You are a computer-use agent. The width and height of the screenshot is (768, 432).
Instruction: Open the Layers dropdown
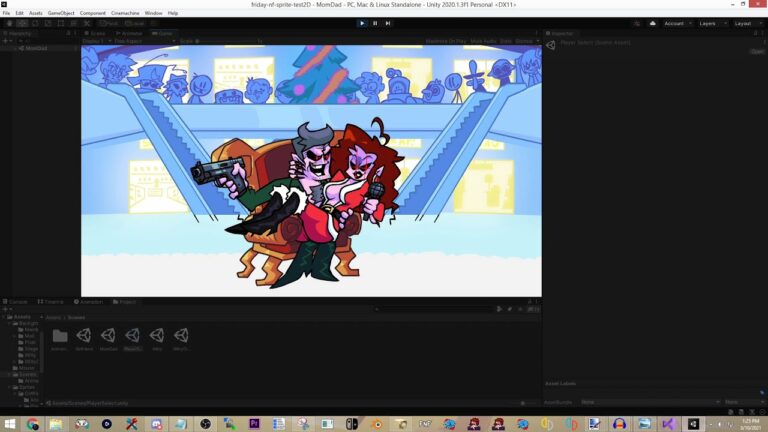point(710,23)
